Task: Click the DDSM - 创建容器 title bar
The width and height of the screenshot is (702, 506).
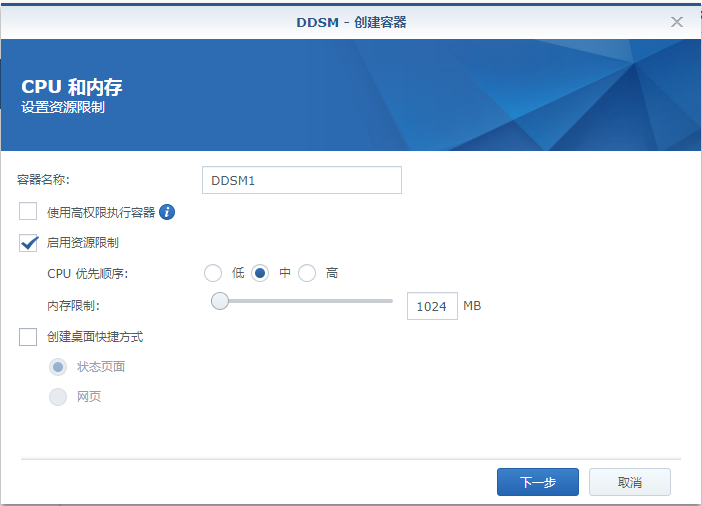Action: tap(351, 21)
